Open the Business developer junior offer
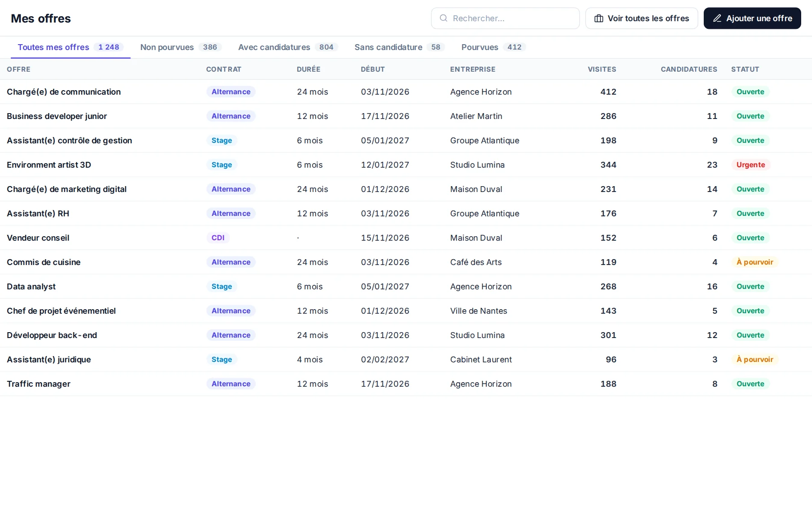The width and height of the screenshot is (812, 512). click(57, 116)
